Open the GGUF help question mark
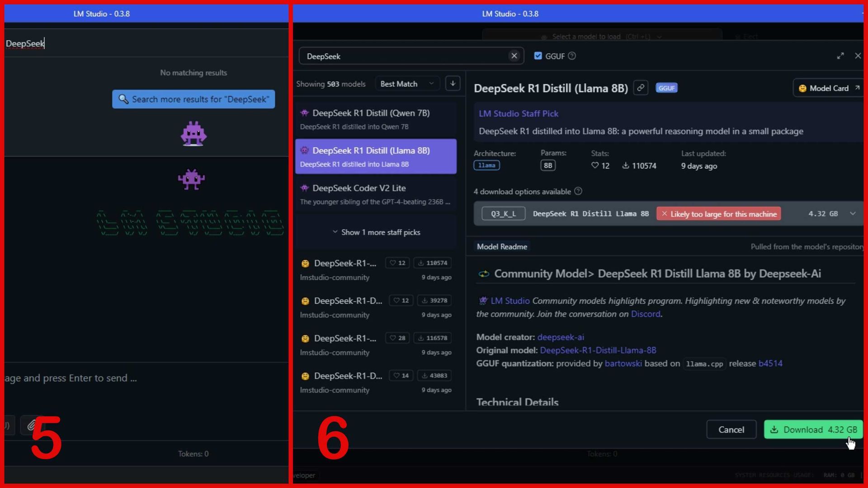Screen dimensions: 868x488 [572, 56]
